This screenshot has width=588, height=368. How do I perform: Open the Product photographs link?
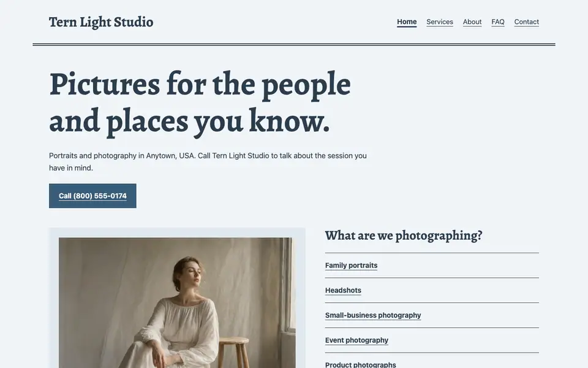coord(360,364)
